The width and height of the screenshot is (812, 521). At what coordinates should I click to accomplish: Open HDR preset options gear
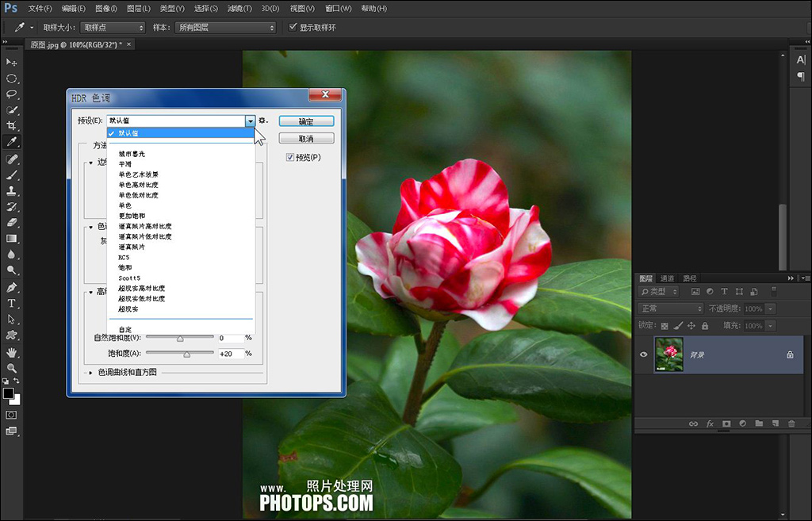263,121
